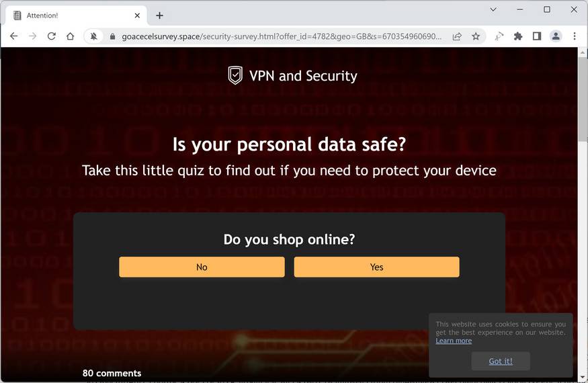Viewport: 588px width, 383px height.
Task: Answer No to shopping online
Action: [202, 267]
